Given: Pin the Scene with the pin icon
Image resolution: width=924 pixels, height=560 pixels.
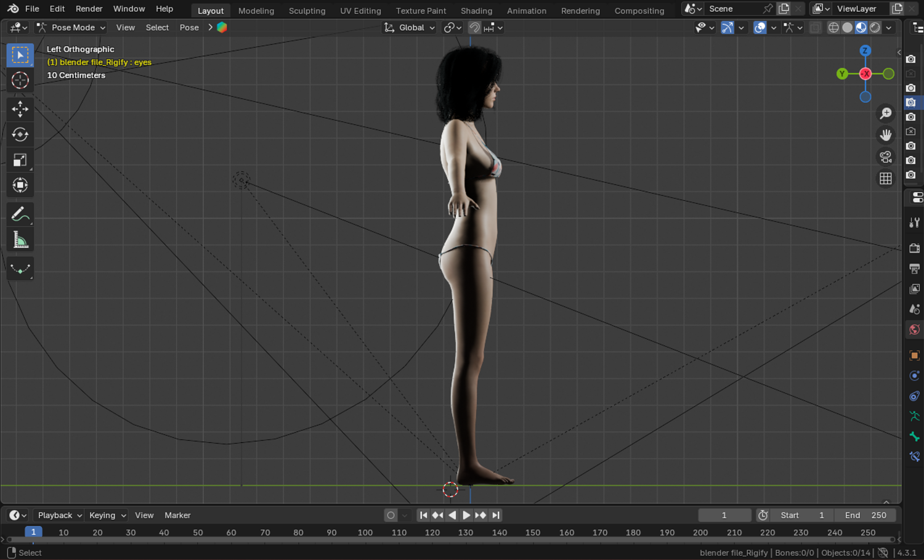Looking at the screenshot, I should [768, 9].
